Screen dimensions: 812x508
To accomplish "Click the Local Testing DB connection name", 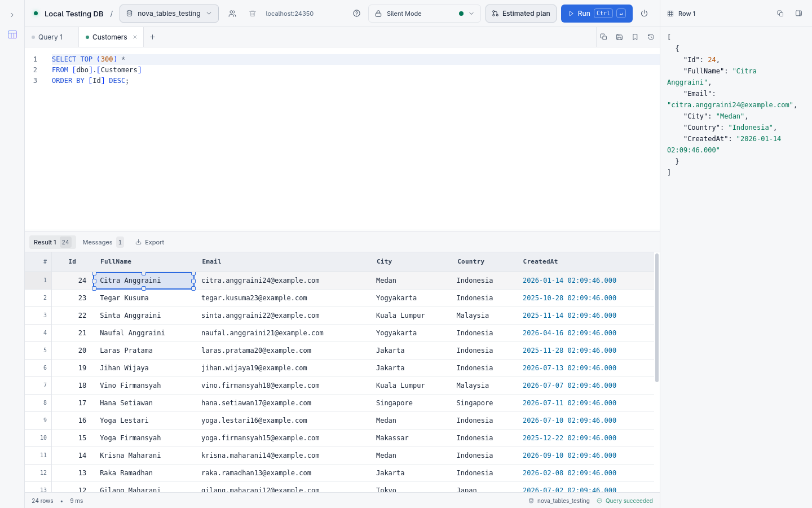I will [x=74, y=14].
